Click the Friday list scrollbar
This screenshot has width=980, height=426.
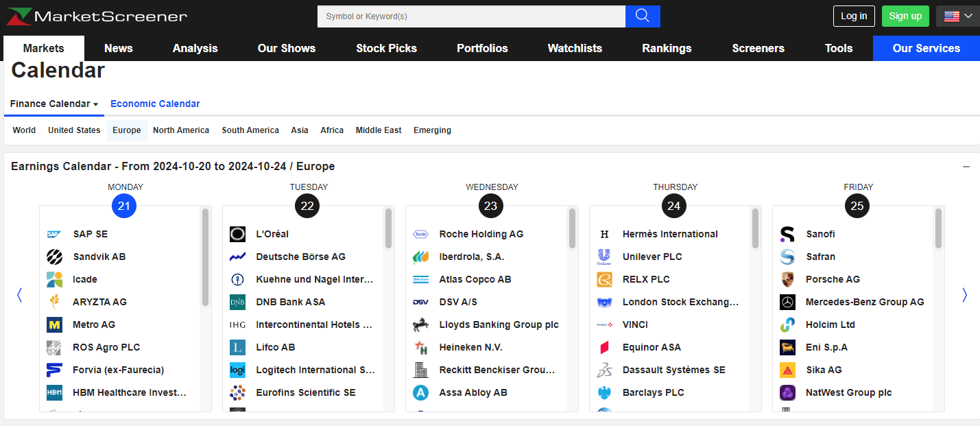pos(939,228)
